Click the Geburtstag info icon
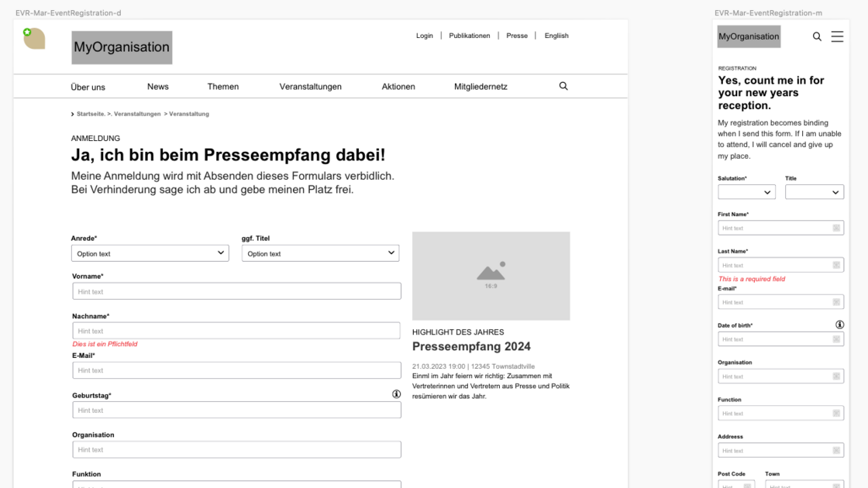 click(396, 394)
